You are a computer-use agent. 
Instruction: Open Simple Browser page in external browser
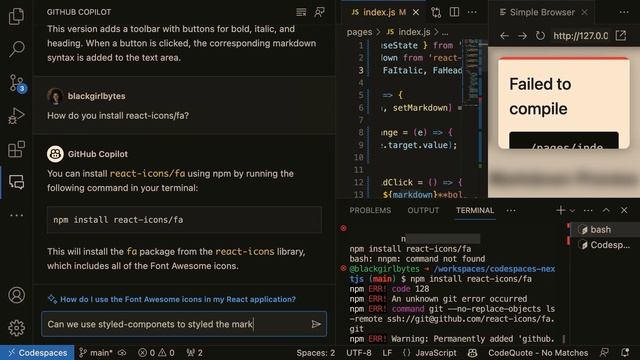click(621, 36)
